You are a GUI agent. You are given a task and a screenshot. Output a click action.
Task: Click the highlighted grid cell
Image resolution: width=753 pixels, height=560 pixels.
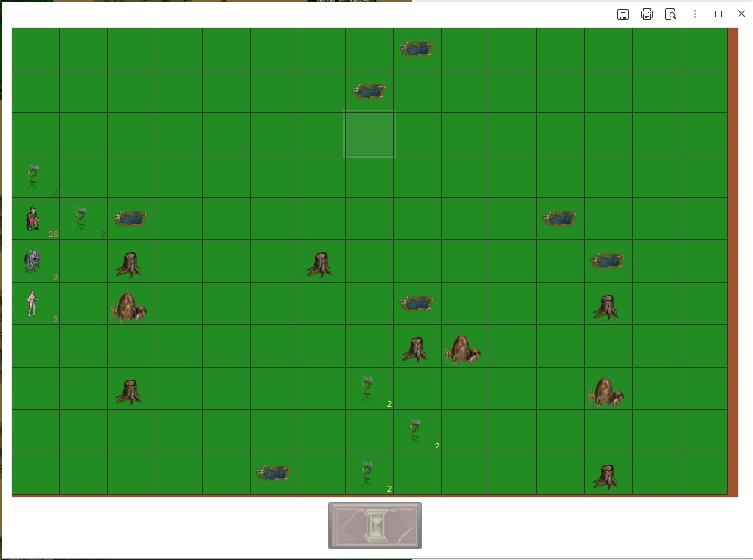[x=370, y=133]
